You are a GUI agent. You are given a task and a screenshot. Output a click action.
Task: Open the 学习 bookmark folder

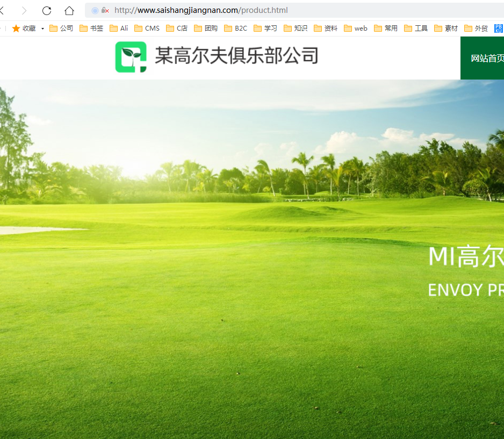pyautogui.click(x=265, y=28)
